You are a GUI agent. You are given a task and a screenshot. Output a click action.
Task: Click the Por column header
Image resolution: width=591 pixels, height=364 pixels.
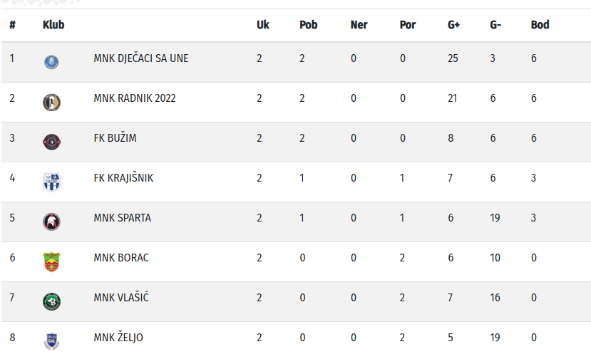pyautogui.click(x=407, y=25)
